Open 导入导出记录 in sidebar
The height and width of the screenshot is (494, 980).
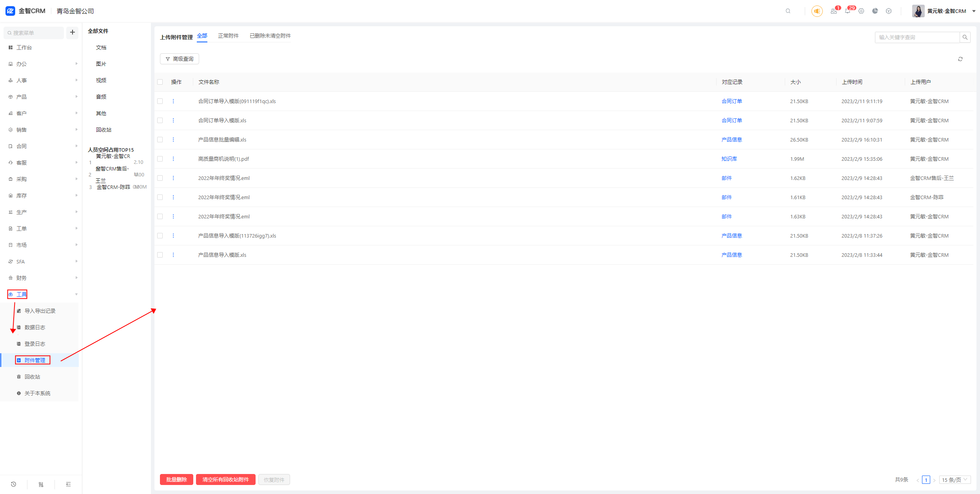click(x=40, y=311)
